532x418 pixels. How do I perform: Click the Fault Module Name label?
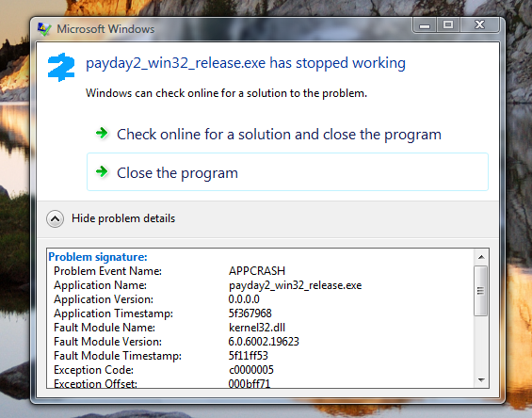(105, 328)
